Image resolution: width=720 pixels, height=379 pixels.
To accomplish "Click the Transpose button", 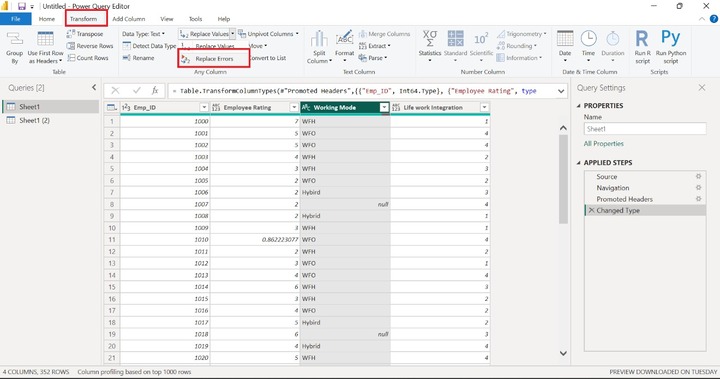I will [x=85, y=34].
